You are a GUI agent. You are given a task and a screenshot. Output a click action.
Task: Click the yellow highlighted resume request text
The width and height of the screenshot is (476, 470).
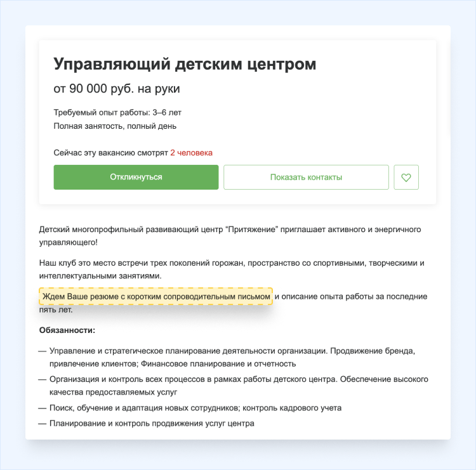click(x=156, y=297)
